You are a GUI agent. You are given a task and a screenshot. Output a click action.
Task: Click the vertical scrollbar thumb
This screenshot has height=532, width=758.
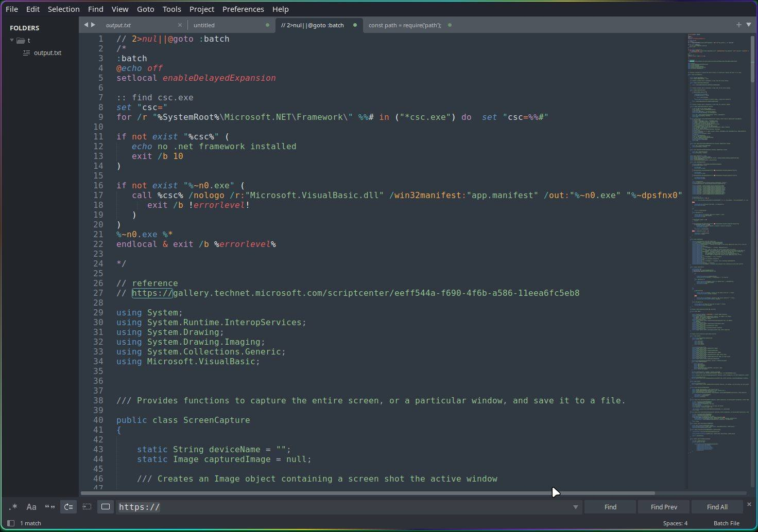tap(752, 58)
